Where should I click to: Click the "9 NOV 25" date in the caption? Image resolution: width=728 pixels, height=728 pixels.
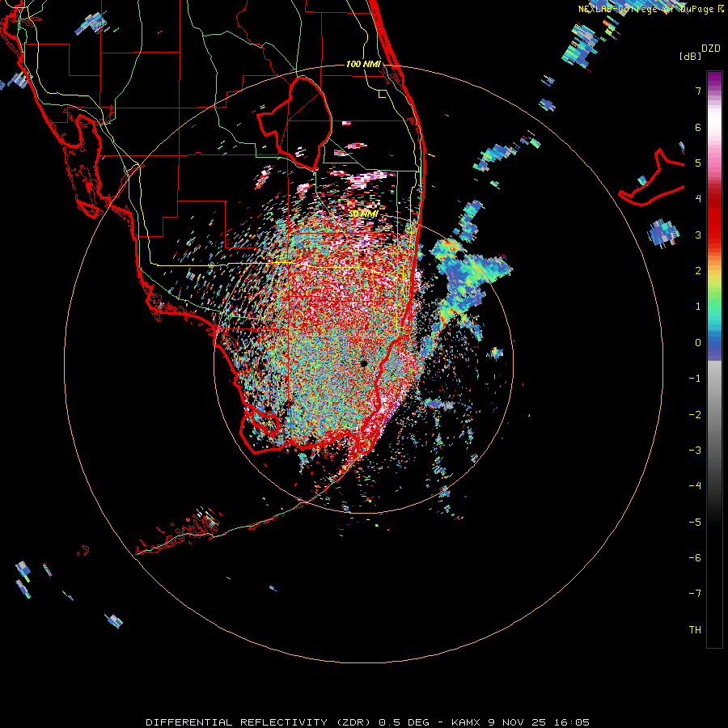coord(518,722)
